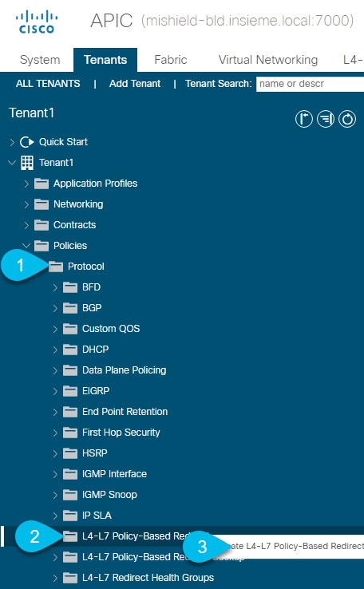This screenshot has height=589, width=364.
Task: Click the Networking folder icon
Action: pos(42,204)
